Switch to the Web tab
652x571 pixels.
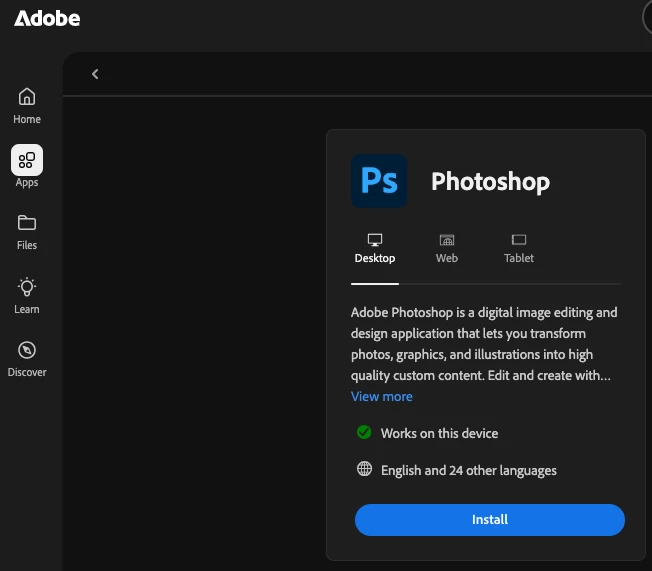tap(447, 249)
